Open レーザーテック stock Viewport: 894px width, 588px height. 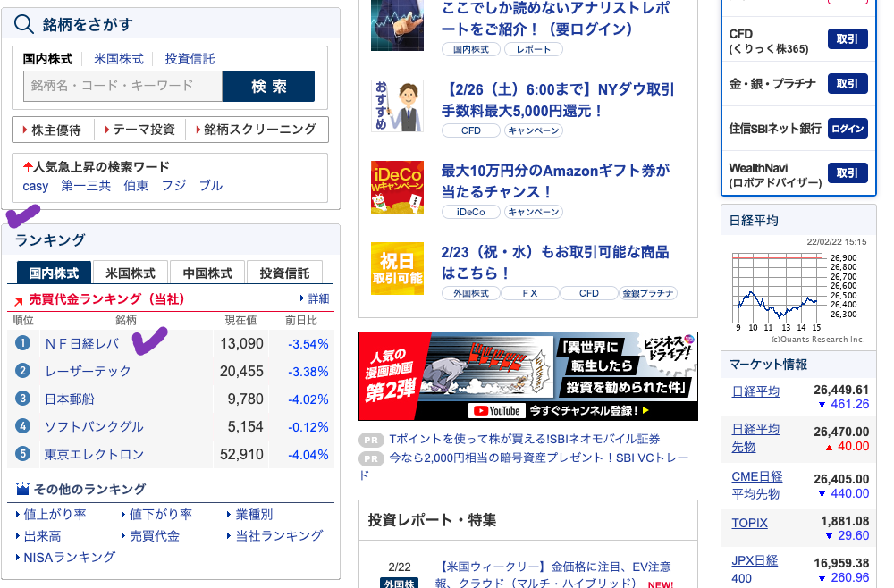pyautogui.click(x=88, y=372)
